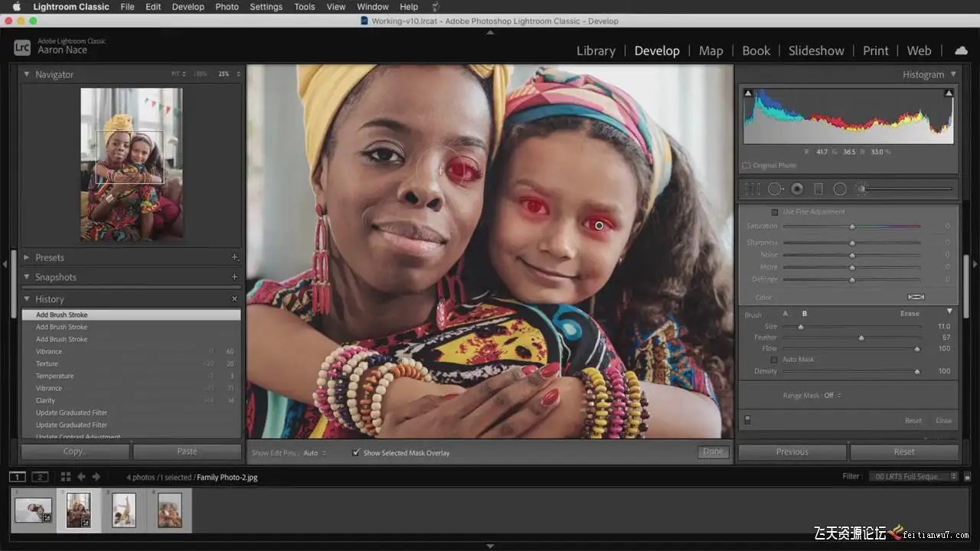Select the Red Eye Correction tool
980x551 pixels.
(797, 188)
